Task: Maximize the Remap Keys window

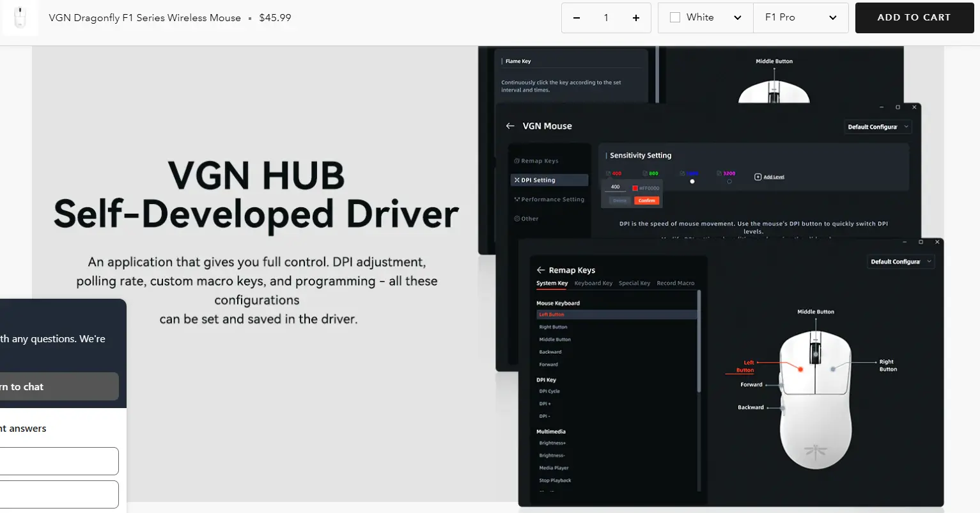Action: point(921,242)
